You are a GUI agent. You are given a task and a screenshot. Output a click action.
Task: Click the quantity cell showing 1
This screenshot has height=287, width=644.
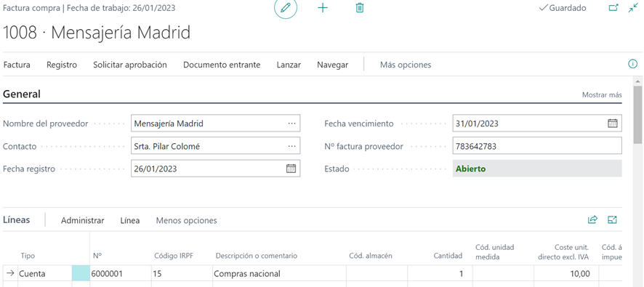440,273
